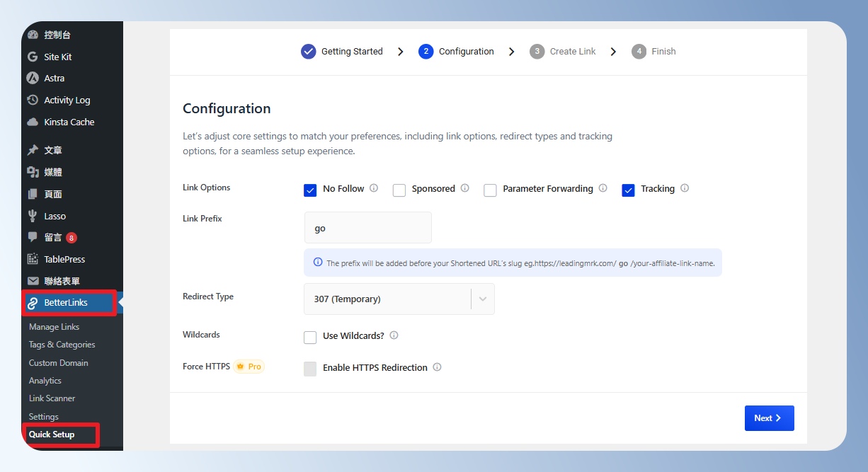This screenshot has height=472, width=868.
Task: Enable the Sponsored checkbox
Action: [399, 190]
